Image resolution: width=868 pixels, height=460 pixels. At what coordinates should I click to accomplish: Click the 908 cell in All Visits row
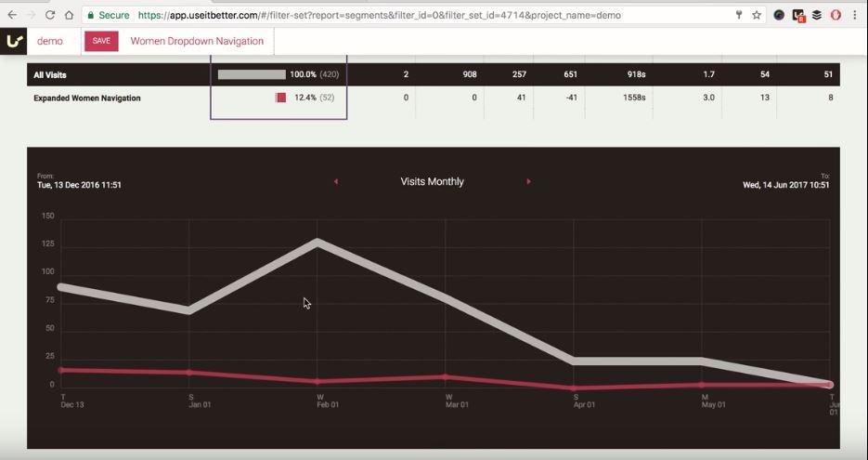(x=470, y=74)
